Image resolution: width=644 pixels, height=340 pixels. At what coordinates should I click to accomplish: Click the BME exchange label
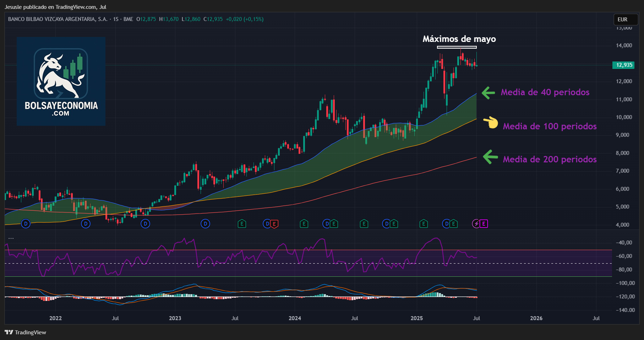tap(128, 19)
